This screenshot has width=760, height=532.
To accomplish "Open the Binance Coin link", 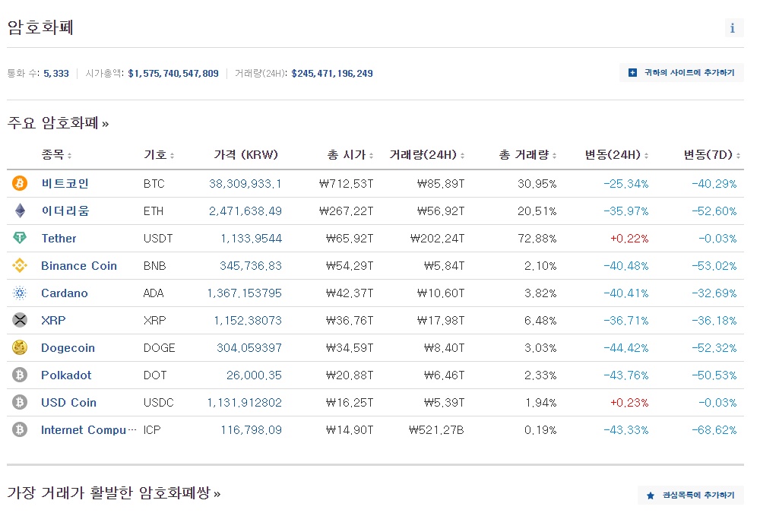I will point(79,265).
